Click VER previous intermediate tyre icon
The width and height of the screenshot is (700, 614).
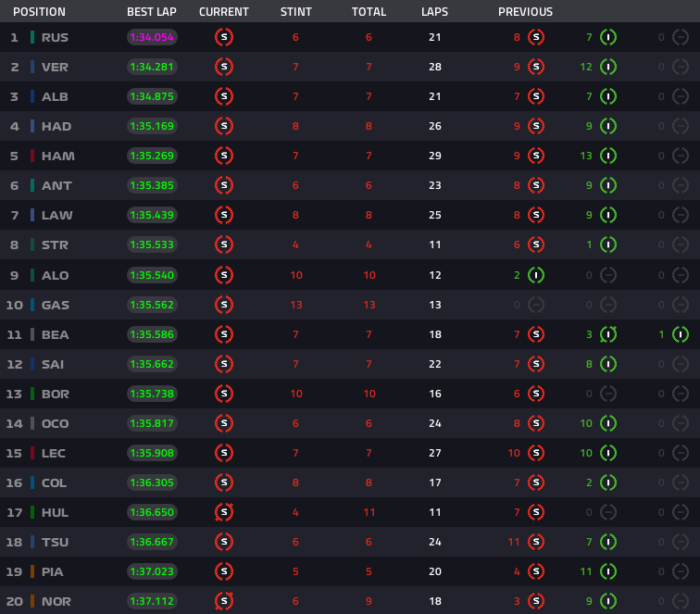pos(608,67)
